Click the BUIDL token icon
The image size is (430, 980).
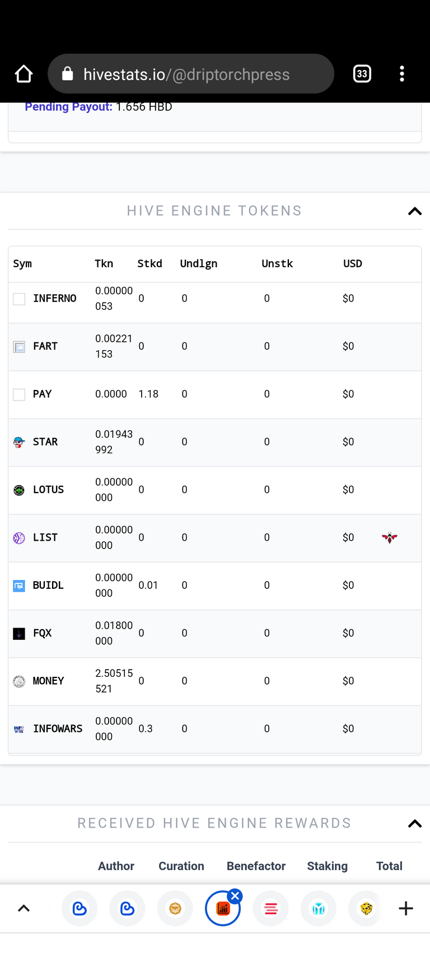point(19,586)
